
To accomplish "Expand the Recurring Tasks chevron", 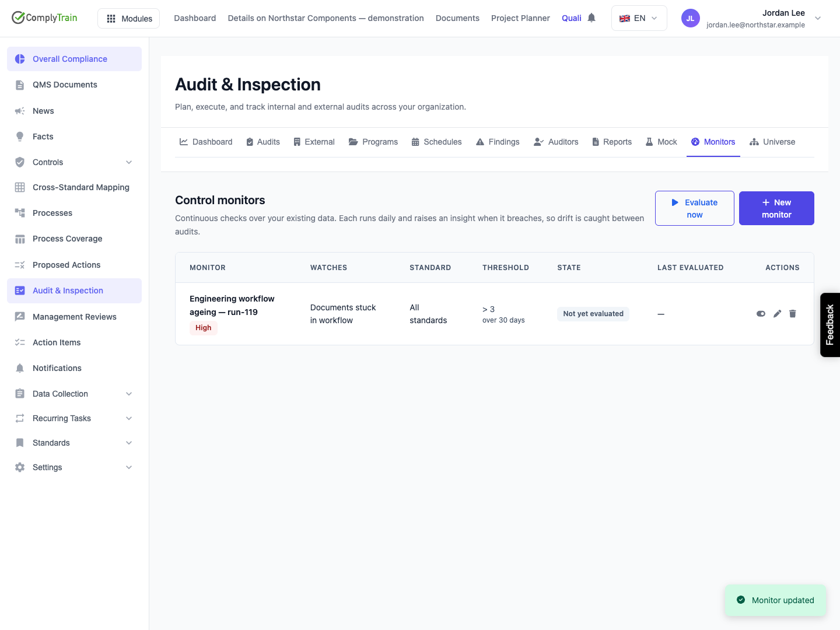I will pos(129,418).
